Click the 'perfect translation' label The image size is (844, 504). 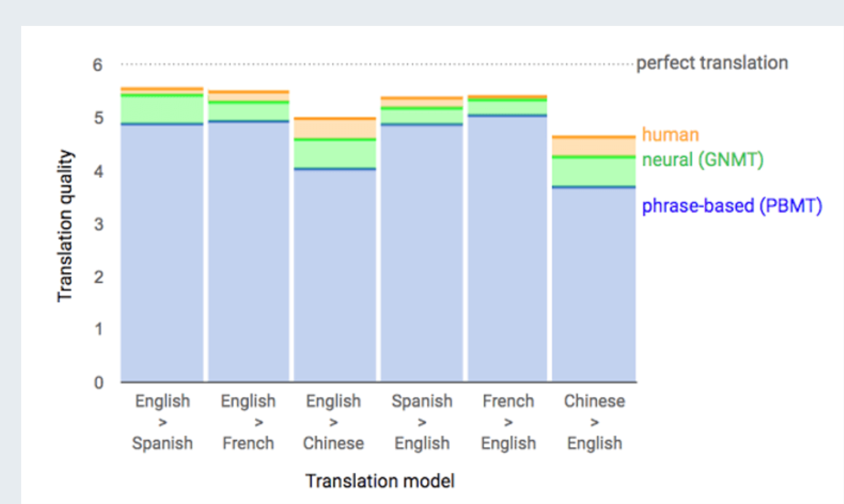pyautogui.click(x=712, y=63)
